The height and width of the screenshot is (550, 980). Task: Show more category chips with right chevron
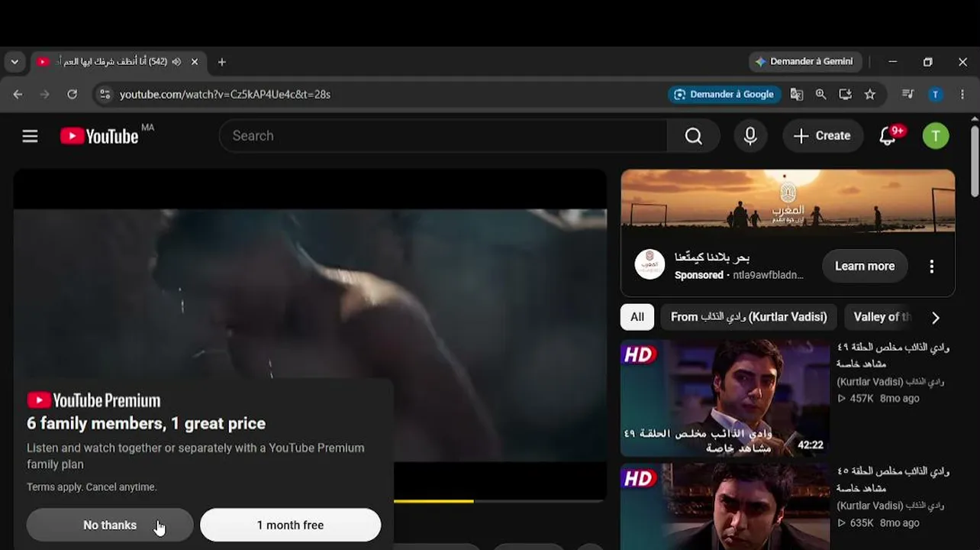pyautogui.click(x=936, y=317)
